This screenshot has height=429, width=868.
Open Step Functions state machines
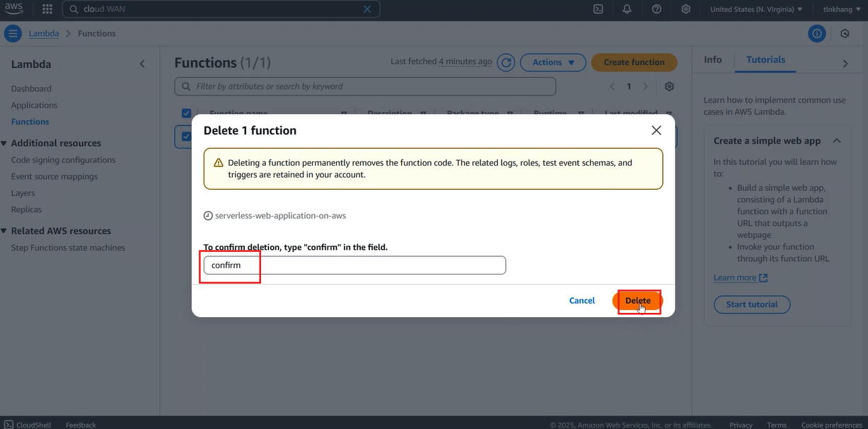click(x=68, y=248)
